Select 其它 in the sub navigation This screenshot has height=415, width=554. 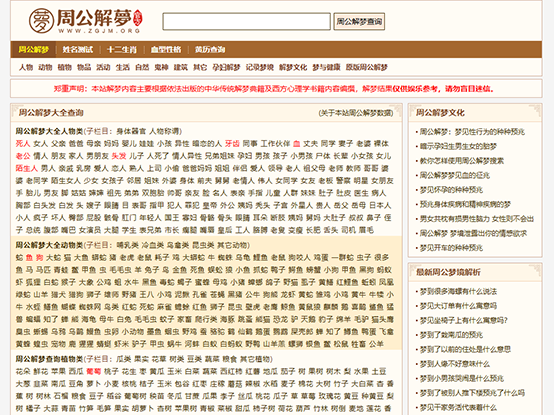pos(200,67)
